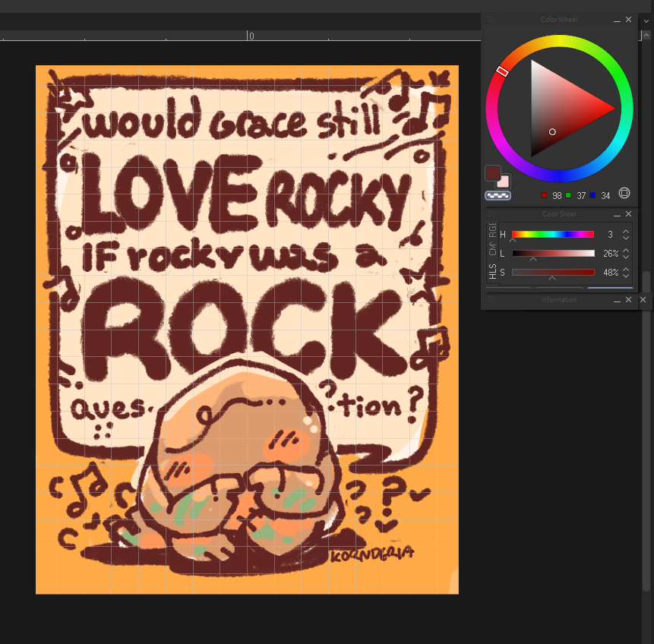Click the scroll-up arrow on right edge
Screen dimensions: 654x644
646,36
